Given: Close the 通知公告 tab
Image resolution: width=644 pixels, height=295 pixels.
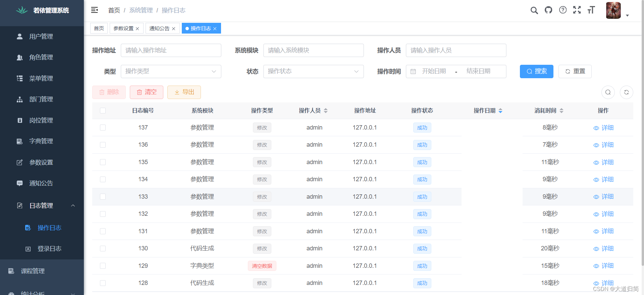Looking at the screenshot, I should [174, 29].
